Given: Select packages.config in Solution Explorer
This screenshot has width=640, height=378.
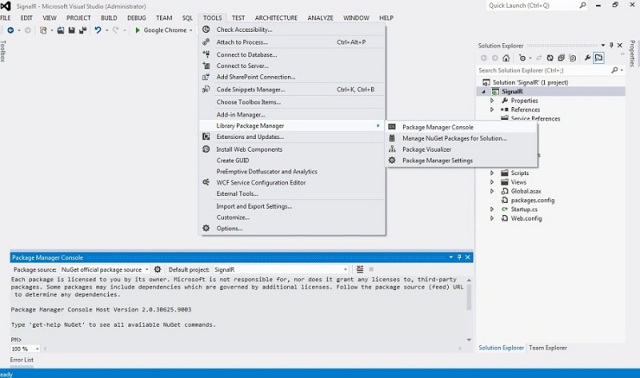Looking at the screenshot, I should [x=533, y=200].
